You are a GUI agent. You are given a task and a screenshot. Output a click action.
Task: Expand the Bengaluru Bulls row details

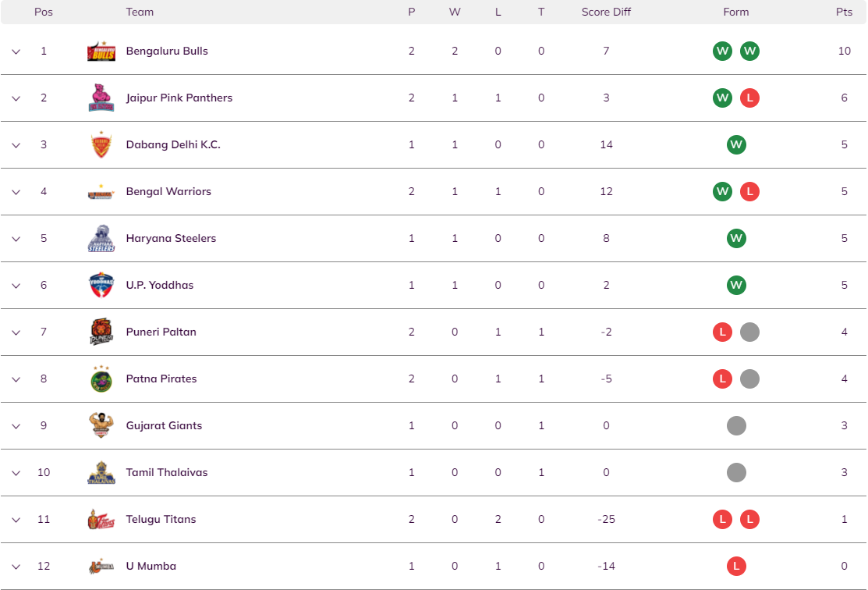pos(16,52)
